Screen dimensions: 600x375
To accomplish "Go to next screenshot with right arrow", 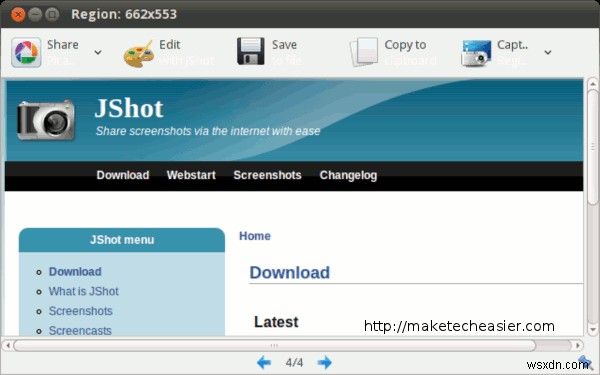I will (x=324, y=362).
